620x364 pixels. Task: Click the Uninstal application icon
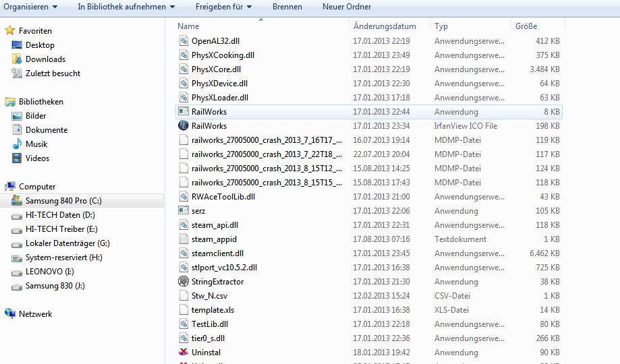point(183,352)
